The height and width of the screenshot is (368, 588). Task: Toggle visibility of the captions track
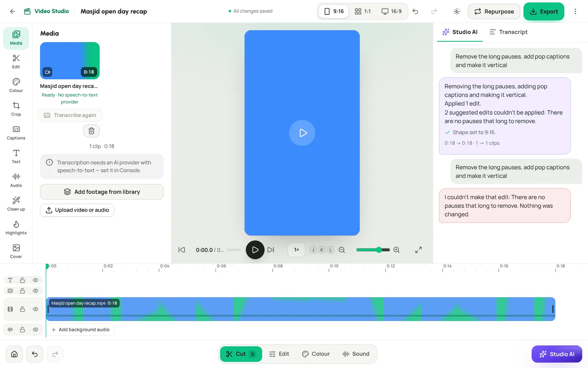tap(36, 291)
